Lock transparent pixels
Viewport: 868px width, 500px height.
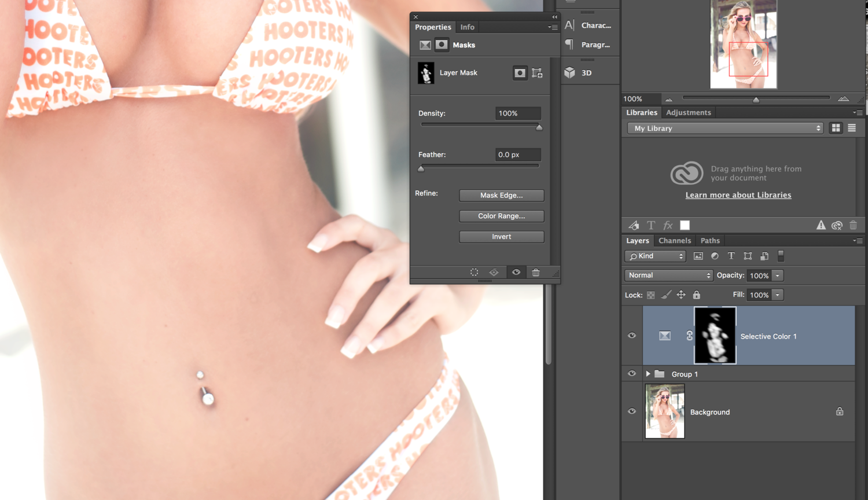[650, 295]
